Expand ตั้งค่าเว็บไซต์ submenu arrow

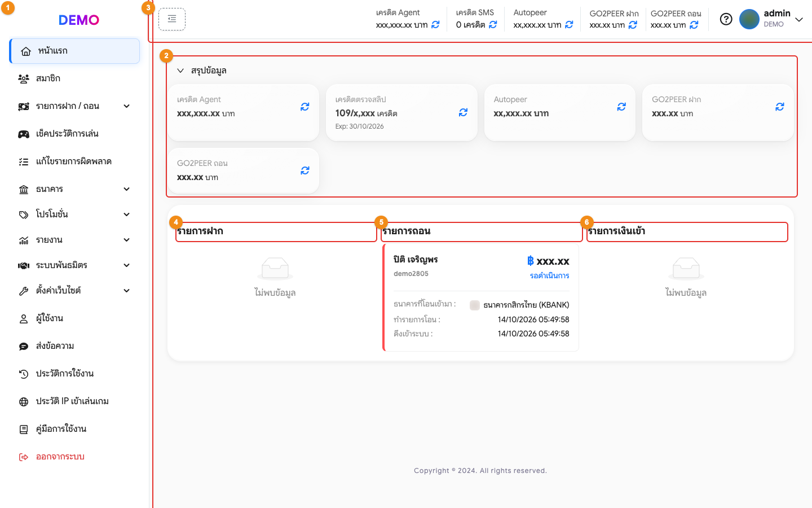pyautogui.click(x=127, y=291)
